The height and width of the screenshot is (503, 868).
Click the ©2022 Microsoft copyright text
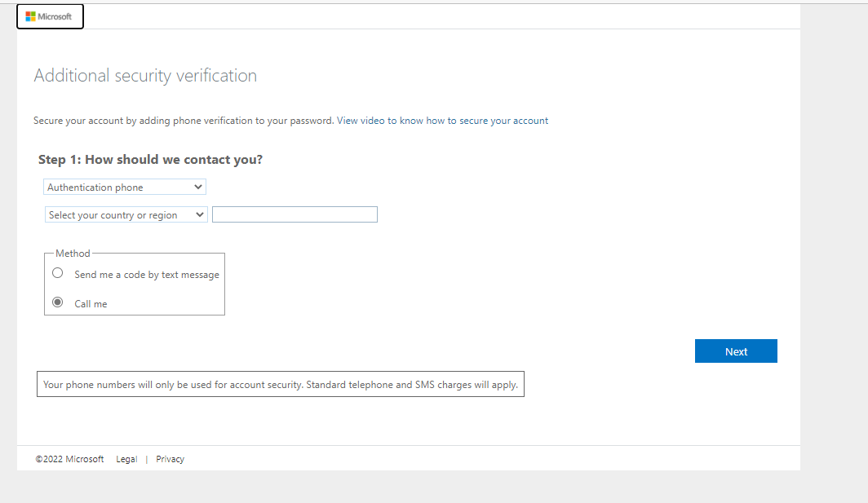(69, 459)
